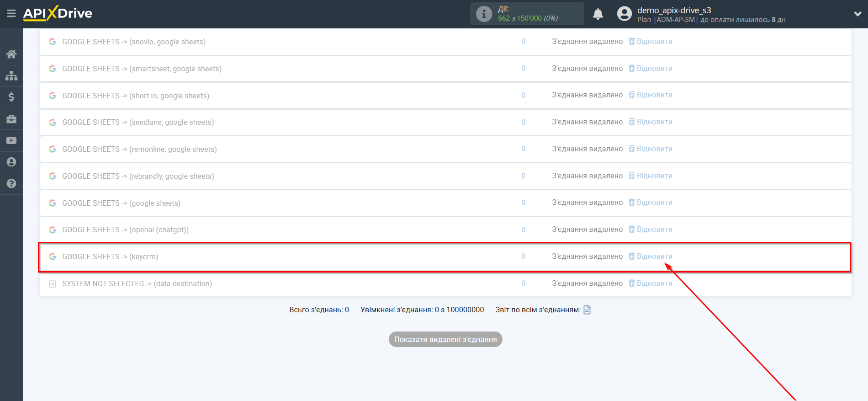The width and height of the screenshot is (868, 401).
Task: Expand the account dropdown chevron
Action: pos(857,14)
